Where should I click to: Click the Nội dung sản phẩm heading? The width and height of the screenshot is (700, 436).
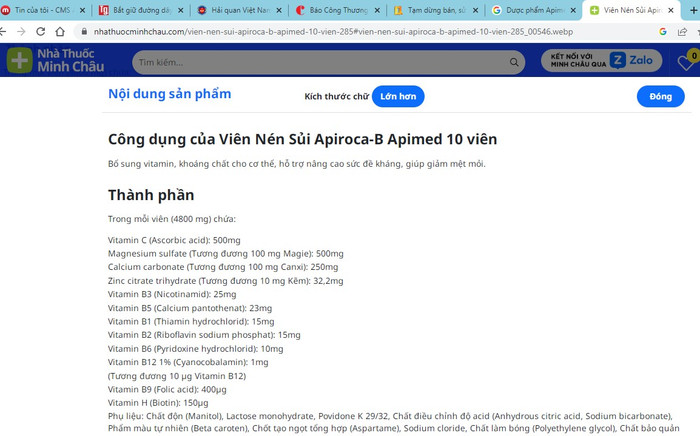click(x=170, y=94)
